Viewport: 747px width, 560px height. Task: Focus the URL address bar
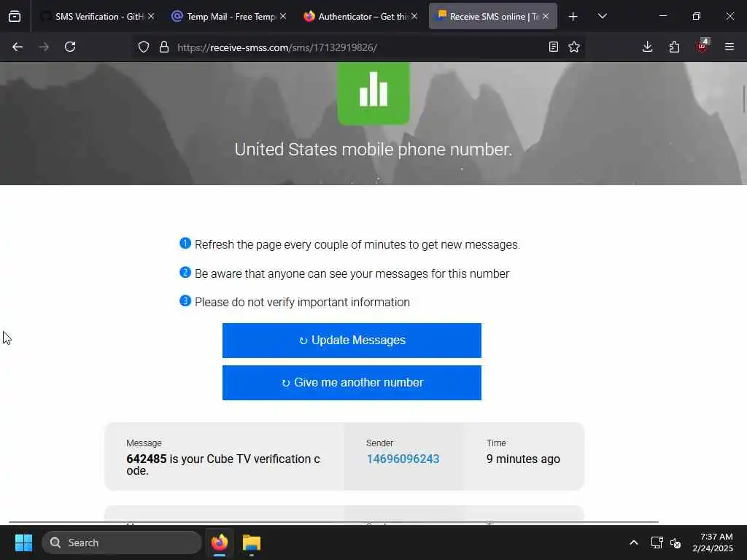coord(357,47)
